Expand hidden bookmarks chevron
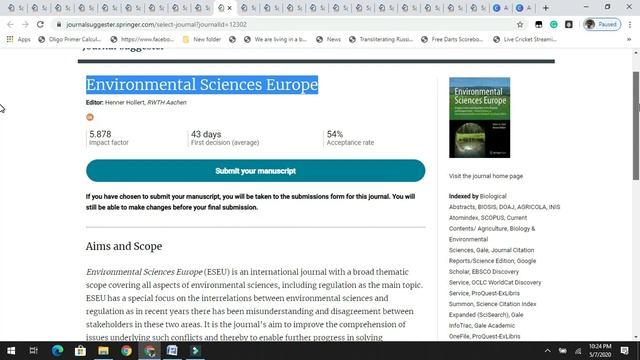 (x=629, y=39)
